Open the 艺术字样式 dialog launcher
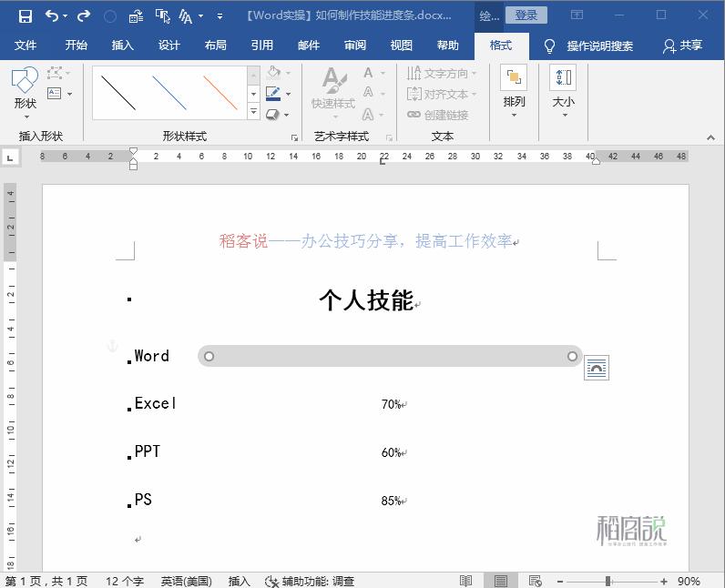 pyautogui.click(x=389, y=137)
